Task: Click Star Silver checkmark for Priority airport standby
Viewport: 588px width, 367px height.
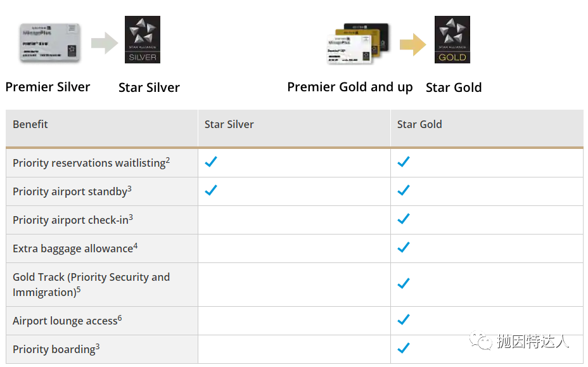Action: click(x=211, y=190)
